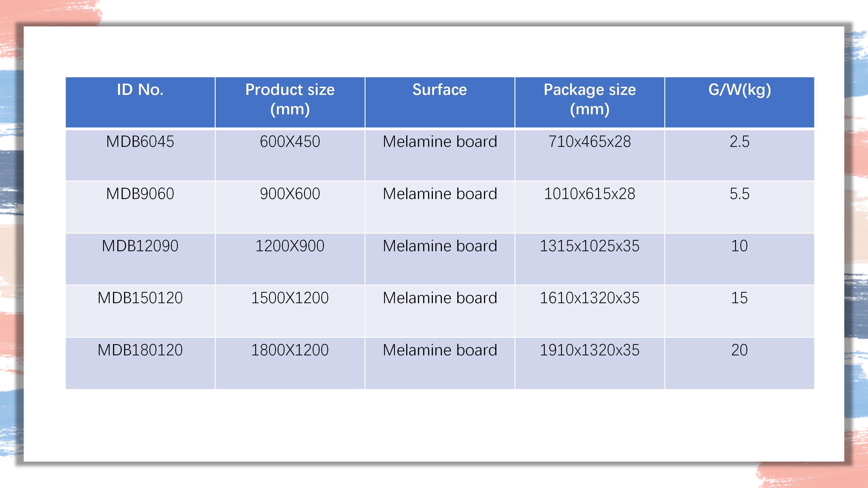Select the MDB9060 ID cell
Viewport: 868px width, 488px height.
[x=140, y=207]
